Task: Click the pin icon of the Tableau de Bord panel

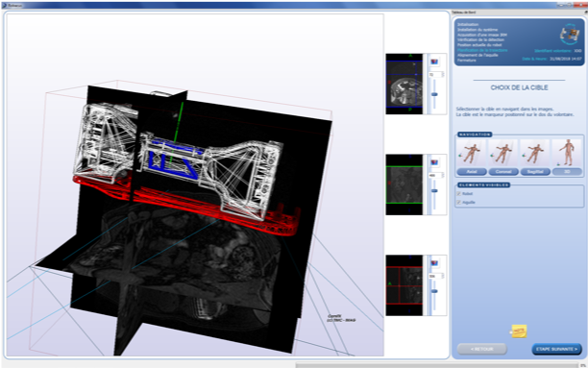Action: [x=586, y=12]
